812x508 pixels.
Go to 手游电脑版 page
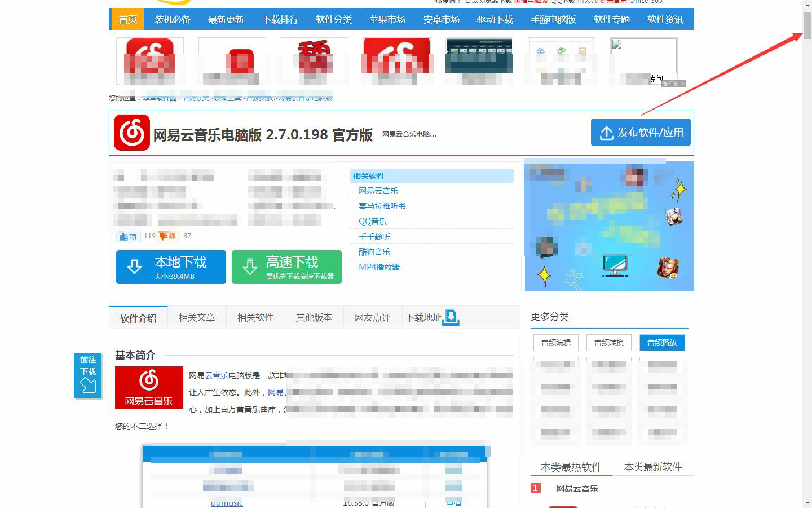pyautogui.click(x=553, y=19)
